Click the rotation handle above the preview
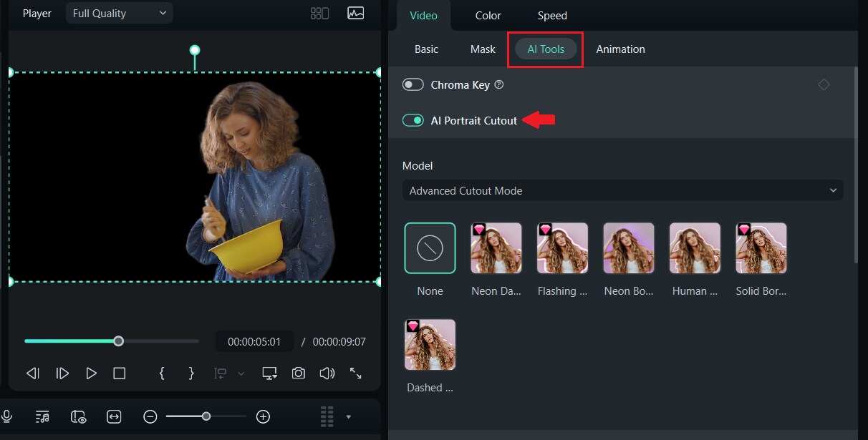868x440 pixels. pos(194,50)
